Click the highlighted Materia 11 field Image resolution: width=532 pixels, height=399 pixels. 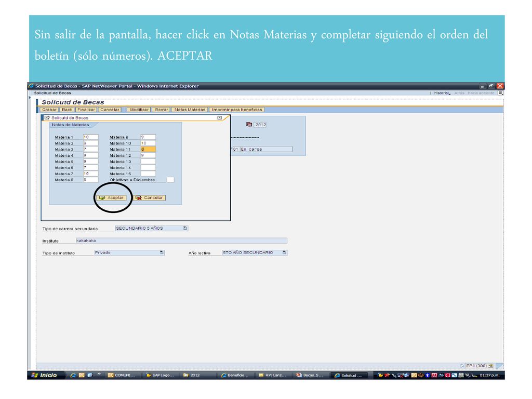click(148, 149)
